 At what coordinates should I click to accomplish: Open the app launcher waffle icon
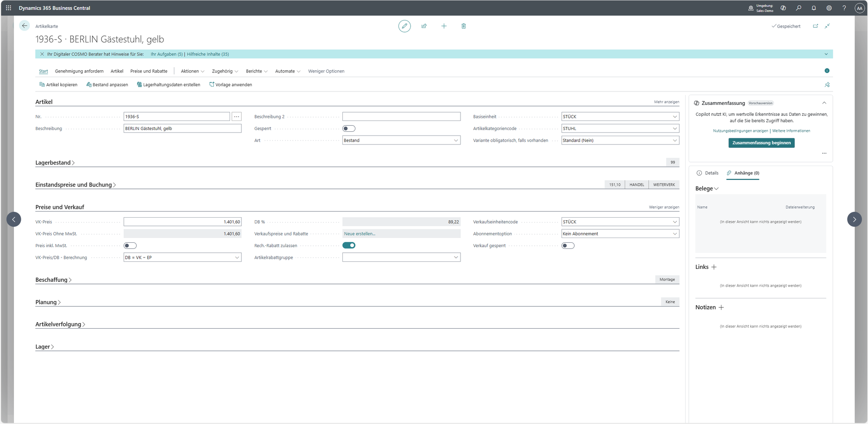point(8,8)
